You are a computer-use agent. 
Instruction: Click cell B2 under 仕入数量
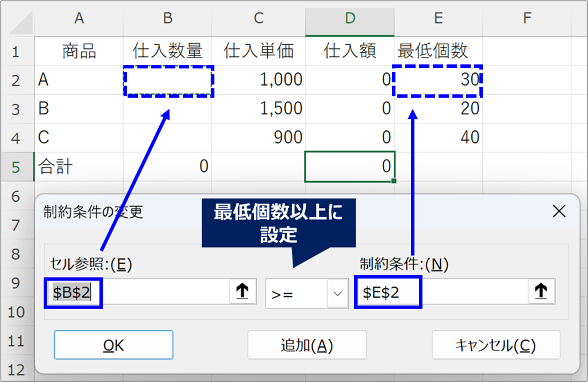click(x=167, y=80)
